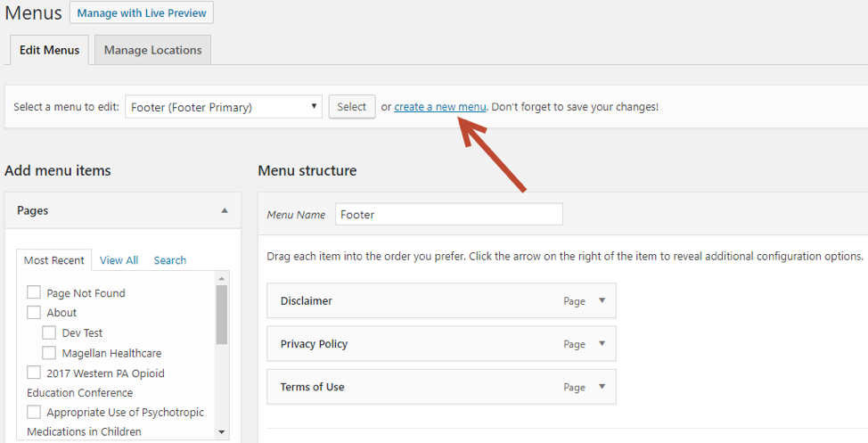868x443 pixels.
Task: Expand Terms of Use item arrow
Action: click(602, 387)
